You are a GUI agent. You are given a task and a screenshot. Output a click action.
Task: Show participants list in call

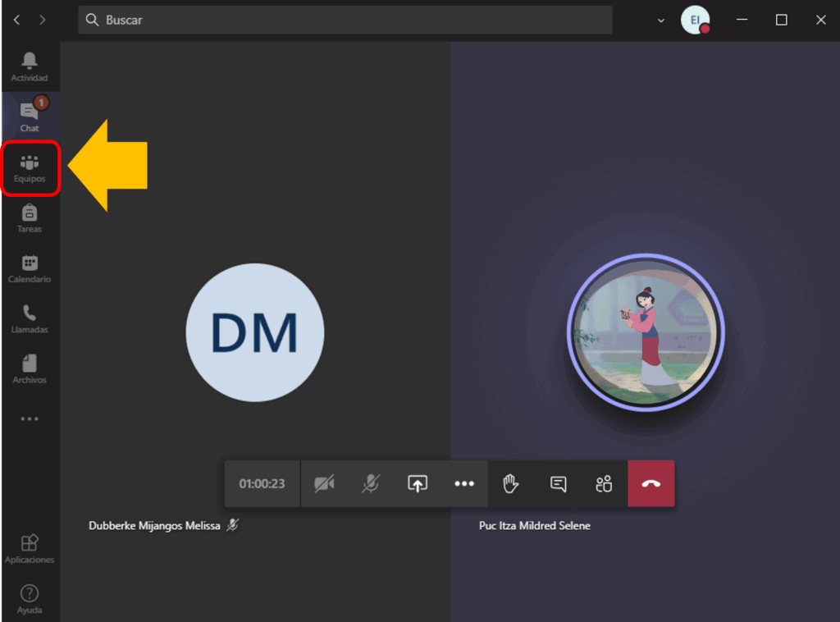click(x=604, y=484)
